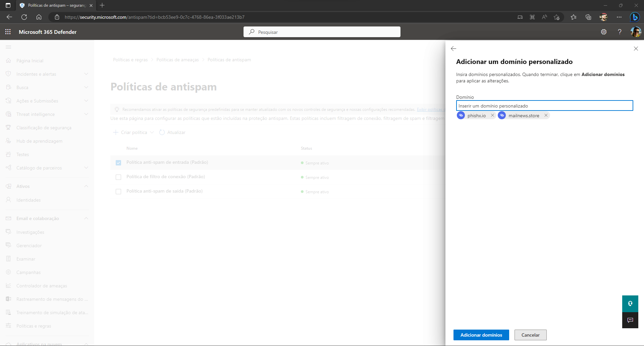Open the Microsoft 365 app launcher grid
Viewport: 644px width, 346px height.
8,32
